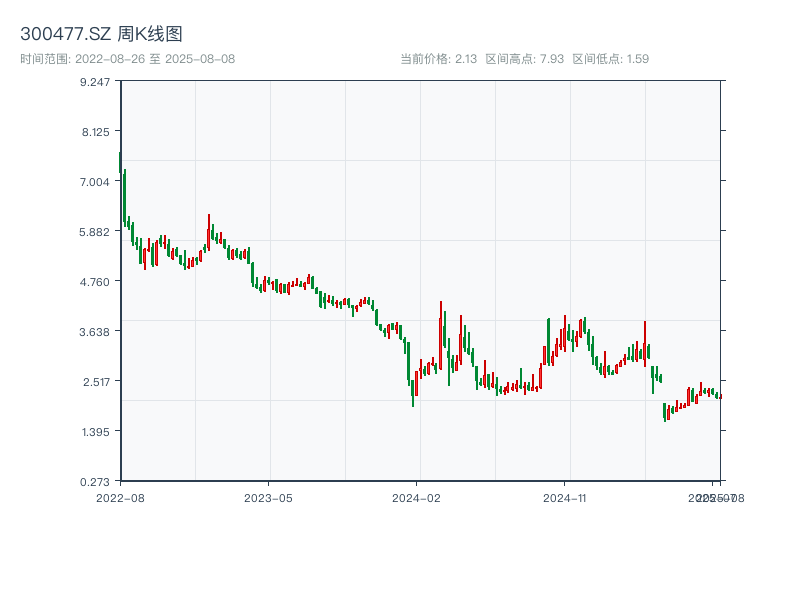This screenshot has width=800, height=600.
Task: Click the 当前价格 2.13 label
Action: coord(438,59)
